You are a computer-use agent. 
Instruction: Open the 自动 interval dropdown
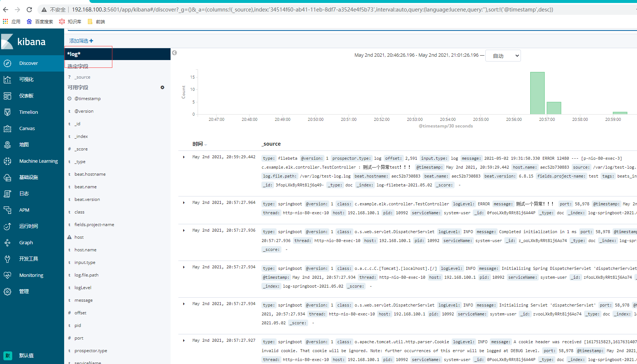(x=503, y=56)
